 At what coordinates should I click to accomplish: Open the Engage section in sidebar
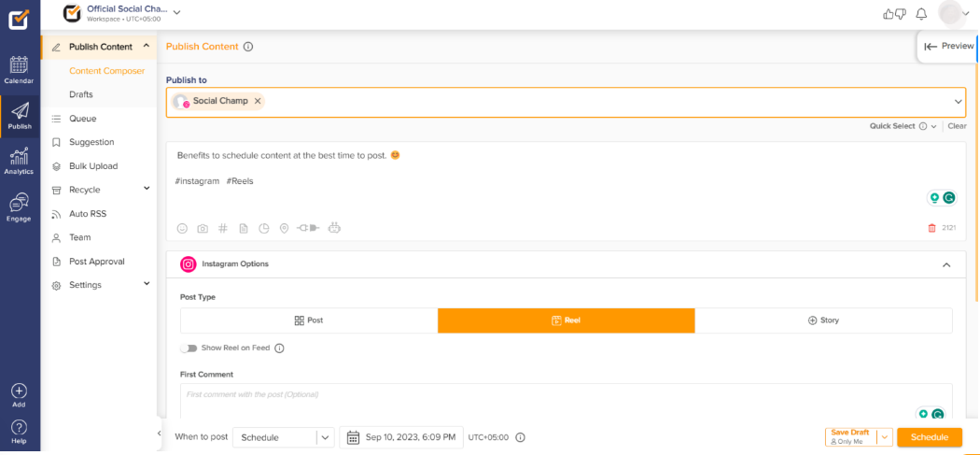19,207
